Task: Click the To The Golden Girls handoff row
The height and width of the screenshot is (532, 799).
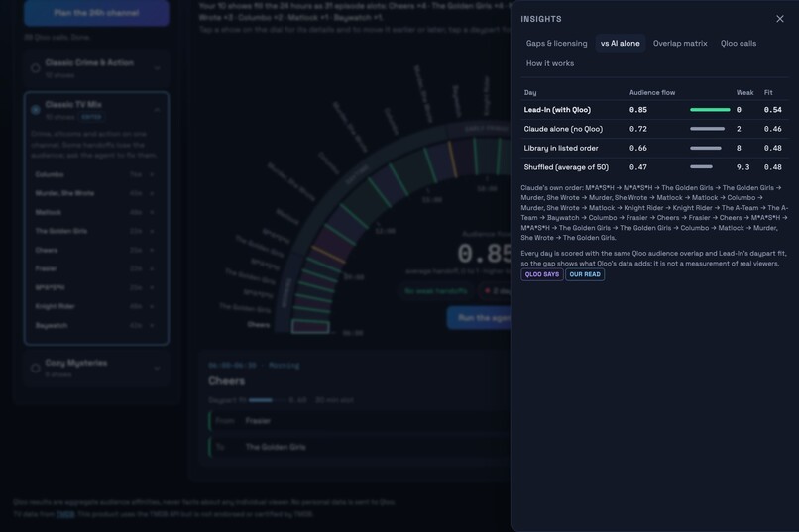Action: (359, 447)
